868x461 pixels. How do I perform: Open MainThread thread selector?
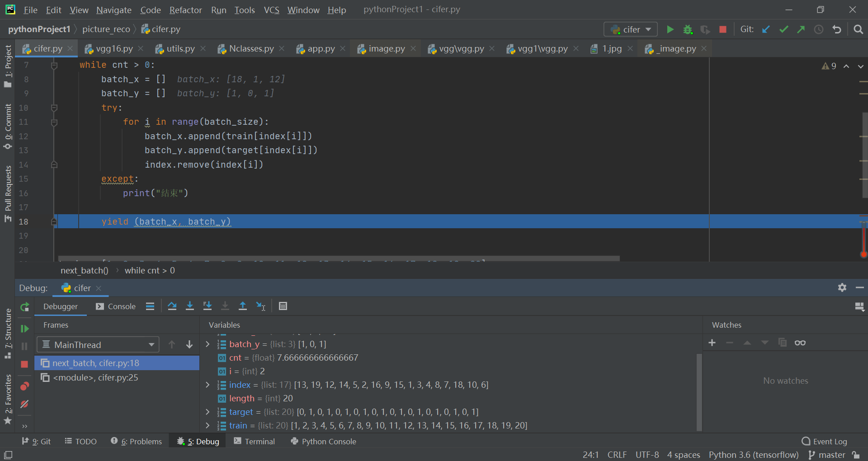[x=98, y=345]
